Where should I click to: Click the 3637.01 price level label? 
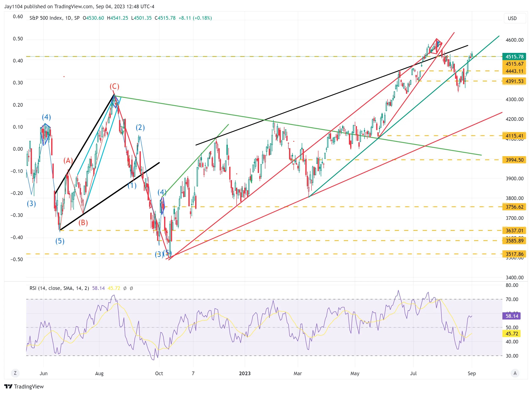point(514,231)
